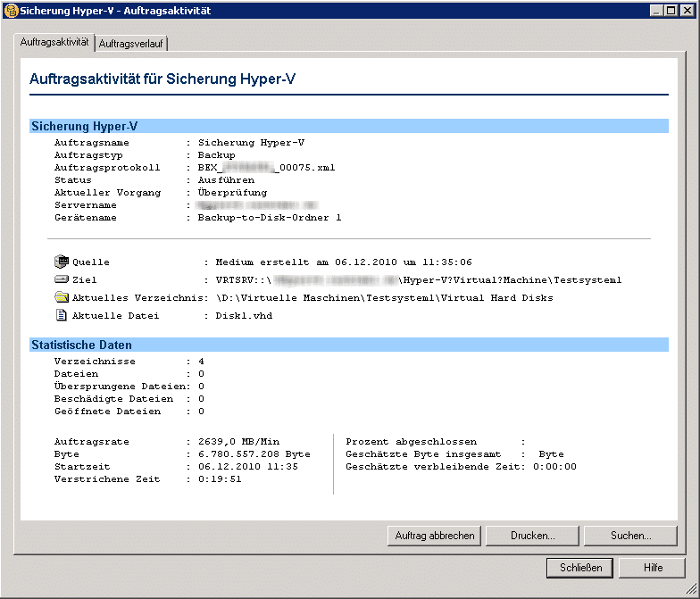Click the Auftrag abbrechen button
The image size is (700, 599).
pos(434,536)
